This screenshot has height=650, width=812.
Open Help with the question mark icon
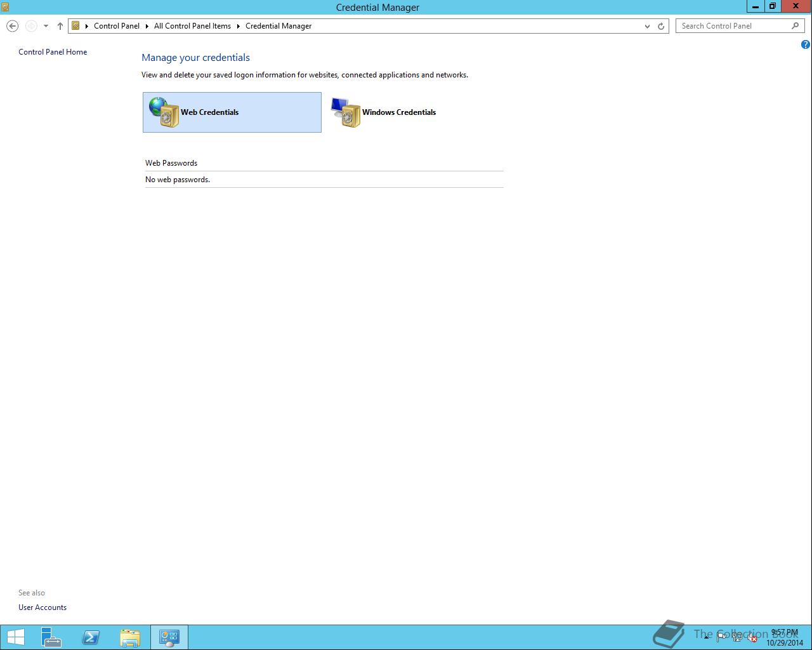(805, 44)
